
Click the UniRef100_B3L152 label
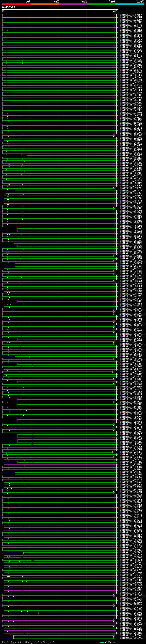point(131,120)
